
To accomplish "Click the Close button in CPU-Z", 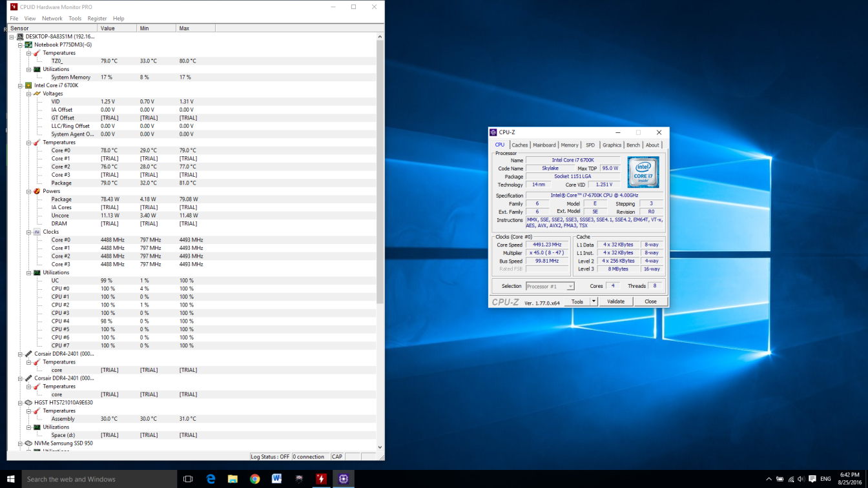I will (x=650, y=301).
